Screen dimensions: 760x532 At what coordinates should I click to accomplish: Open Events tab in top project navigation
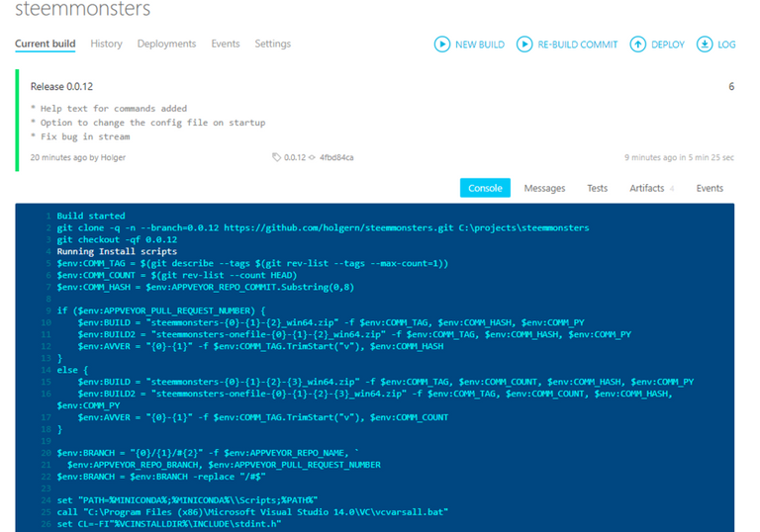226,44
